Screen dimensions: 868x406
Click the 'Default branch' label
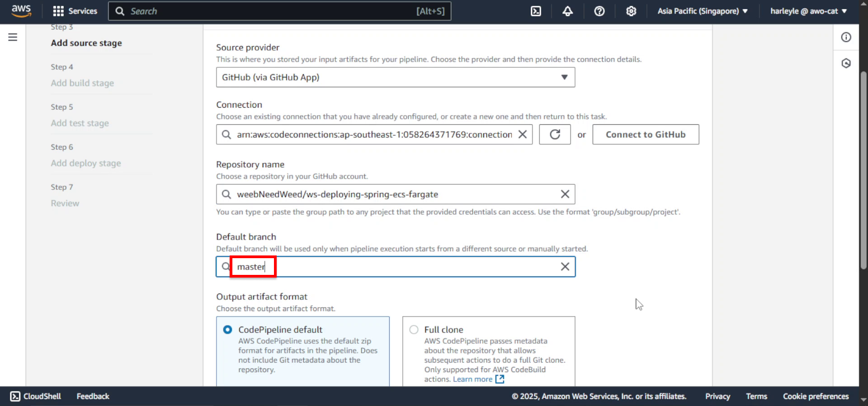[246, 237]
